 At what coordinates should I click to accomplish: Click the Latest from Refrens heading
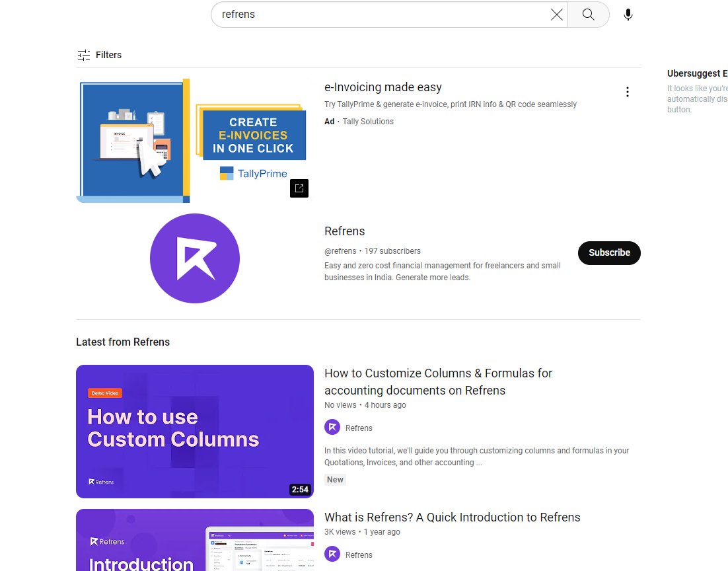tap(123, 342)
